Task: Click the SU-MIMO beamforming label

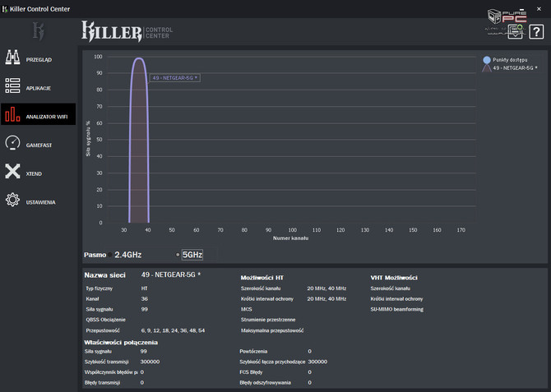Action: pyautogui.click(x=396, y=310)
